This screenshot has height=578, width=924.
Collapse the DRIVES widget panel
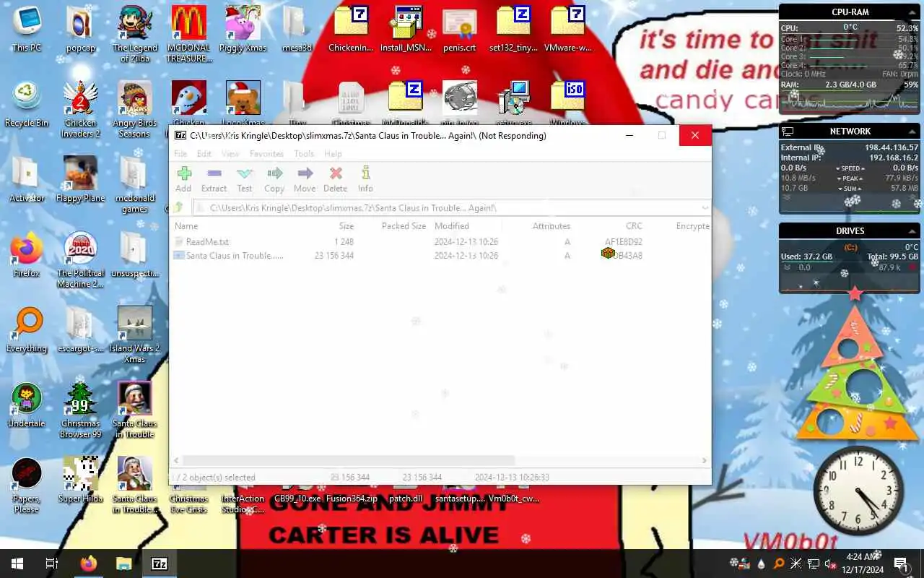(912, 231)
